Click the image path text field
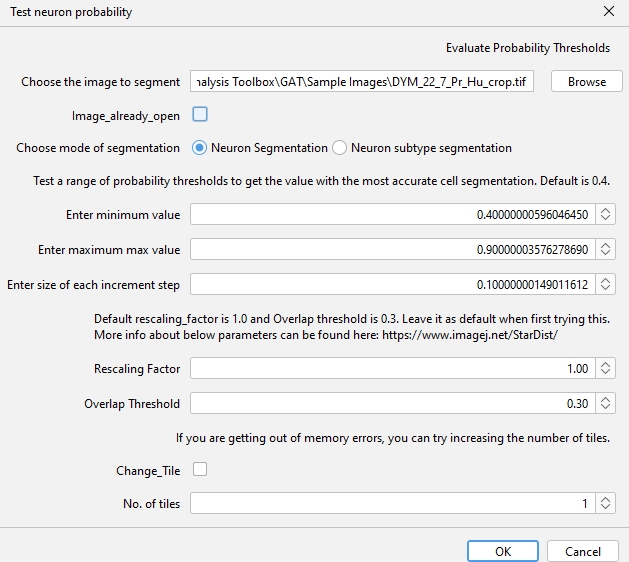The width and height of the screenshot is (629, 562). tap(362, 82)
